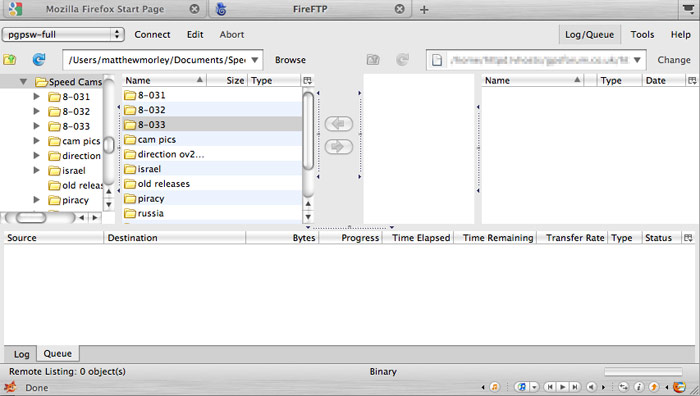Open the local path history dropdown

254,60
